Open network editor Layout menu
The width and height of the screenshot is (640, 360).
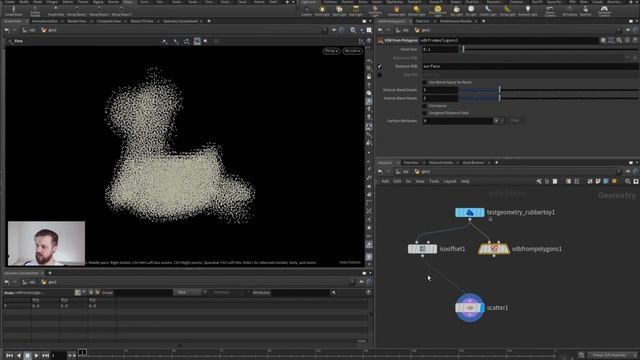pyautogui.click(x=450, y=181)
